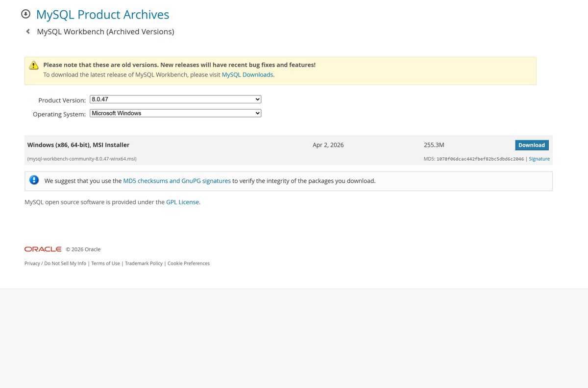Screen dimensions: 588x388
Task: Click the yellow warning triangle icon
Action: 33,65
